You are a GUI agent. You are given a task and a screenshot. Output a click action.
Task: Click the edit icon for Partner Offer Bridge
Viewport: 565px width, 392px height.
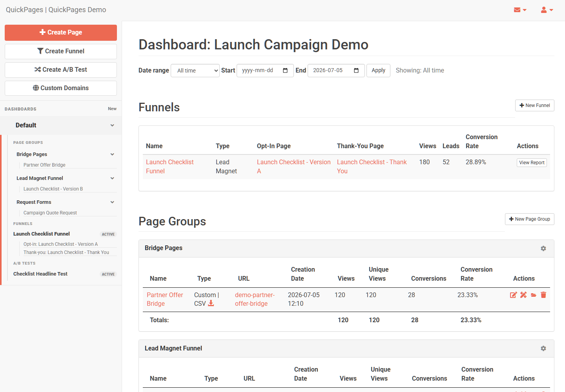tap(513, 295)
